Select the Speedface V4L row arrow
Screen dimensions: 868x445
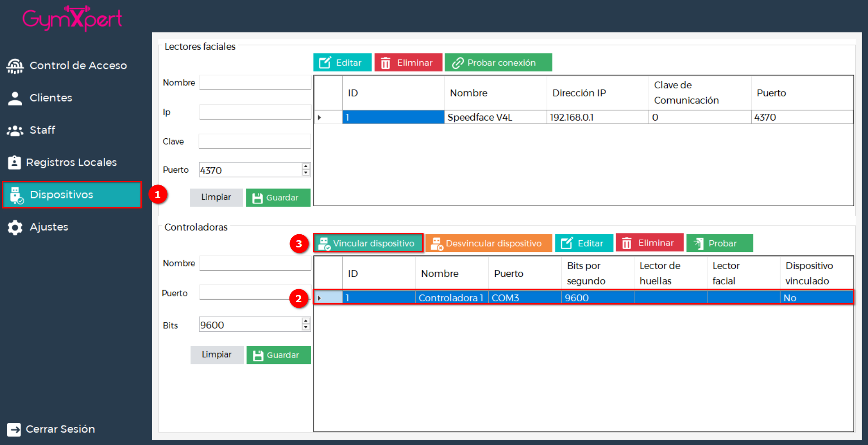(319, 117)
